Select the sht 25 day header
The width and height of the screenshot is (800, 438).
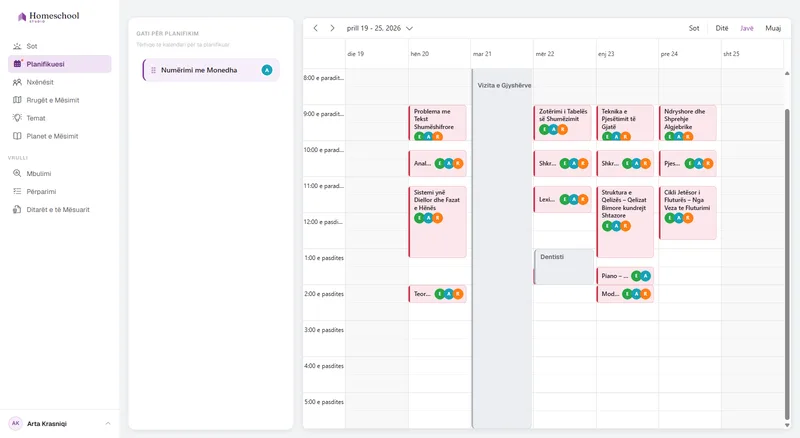(752, 54)
